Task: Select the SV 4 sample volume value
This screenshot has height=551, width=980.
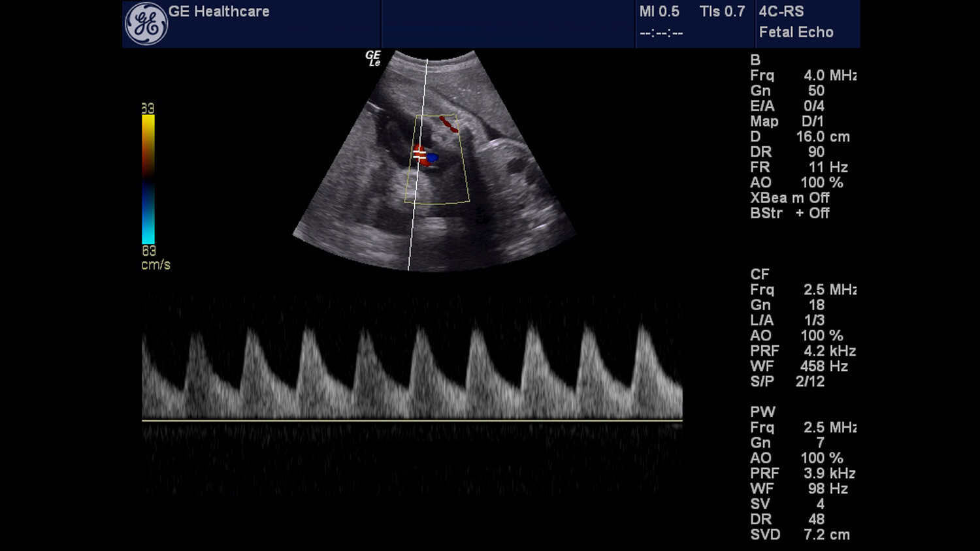Action: coord(787,504)
